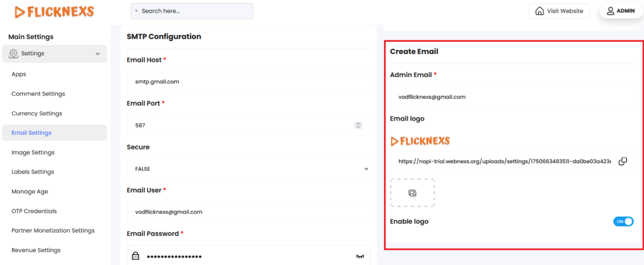Toggle the Enable logo switch off
The width and height of the screenshot is (644, 265).
(x=623, y=221)
